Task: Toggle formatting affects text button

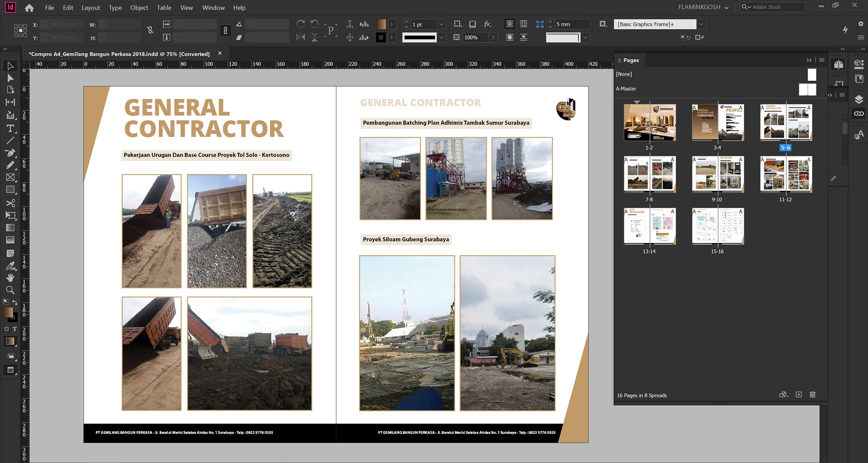Action: [14, 329]
